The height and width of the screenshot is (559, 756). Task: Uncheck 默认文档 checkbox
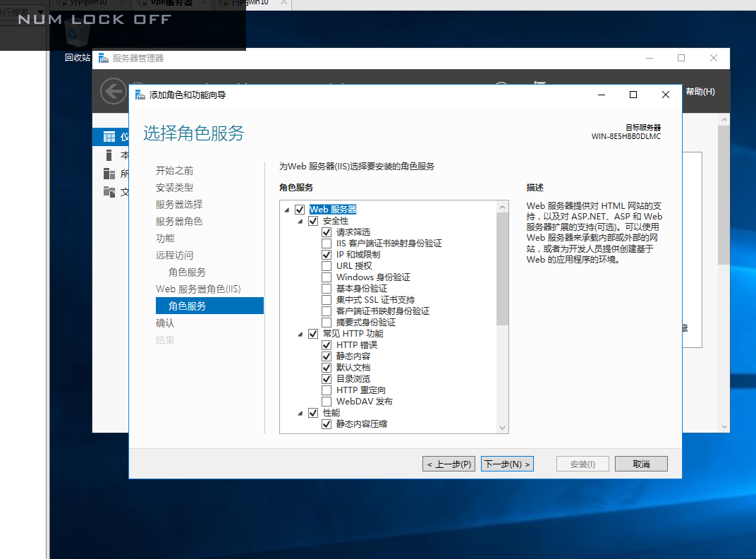327,367
